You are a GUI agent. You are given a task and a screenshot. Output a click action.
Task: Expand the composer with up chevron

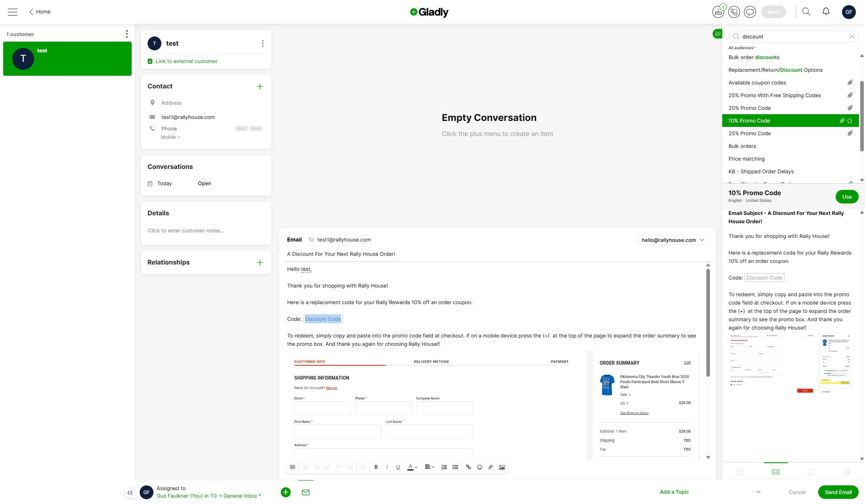758,492
